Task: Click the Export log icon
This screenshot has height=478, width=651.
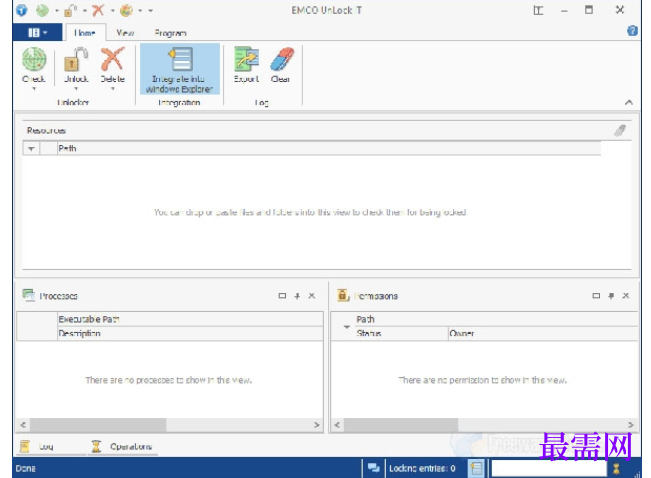Action: 246,59
